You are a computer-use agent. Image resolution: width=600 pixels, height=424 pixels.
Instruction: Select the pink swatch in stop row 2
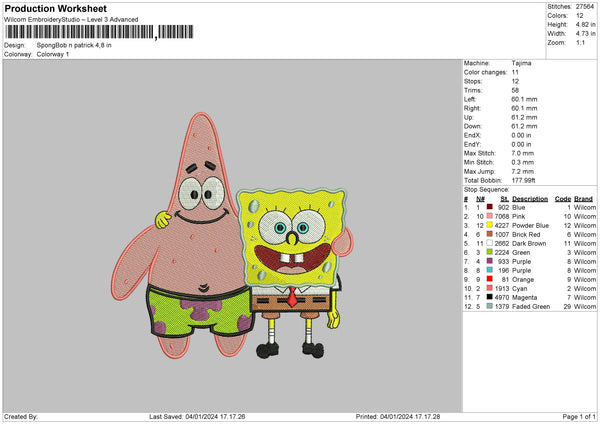coord(489,216)
